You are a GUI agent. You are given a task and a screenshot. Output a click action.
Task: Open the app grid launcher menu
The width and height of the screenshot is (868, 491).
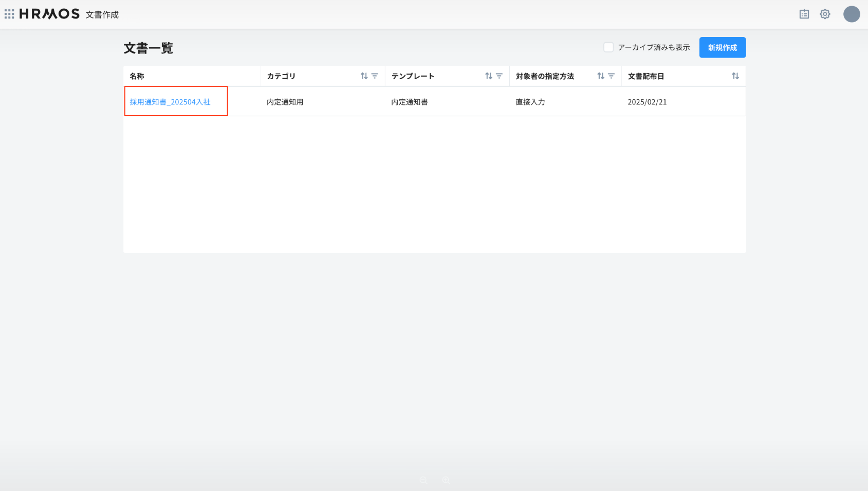[9, 14]
